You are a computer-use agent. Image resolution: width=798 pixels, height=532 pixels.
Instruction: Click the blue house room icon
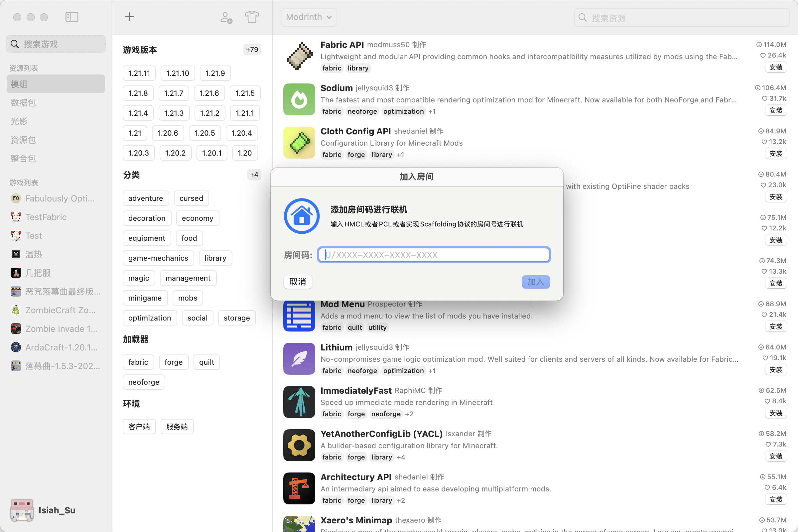pyautogui.click(x=301, y=216)
